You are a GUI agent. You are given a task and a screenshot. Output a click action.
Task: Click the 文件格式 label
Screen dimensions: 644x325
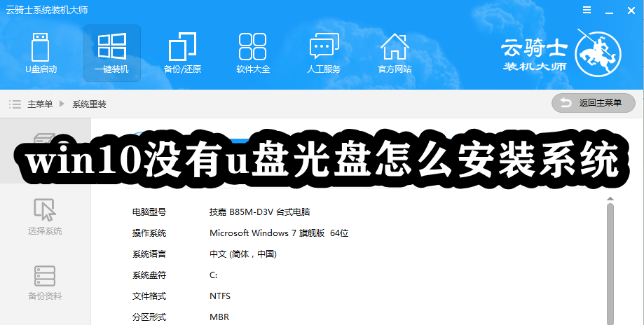149,296
